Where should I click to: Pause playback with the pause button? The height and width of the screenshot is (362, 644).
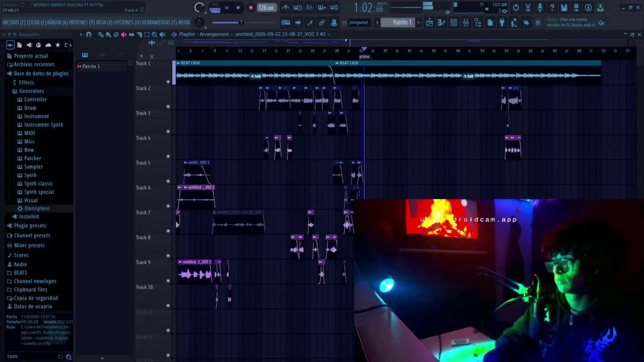coord(226,8)
